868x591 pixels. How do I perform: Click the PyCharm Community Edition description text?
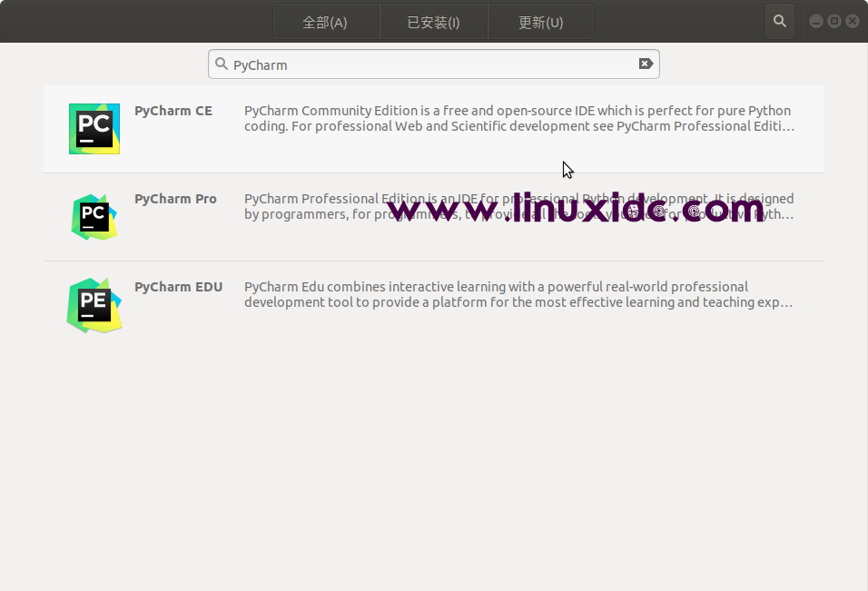coord(519,118)
